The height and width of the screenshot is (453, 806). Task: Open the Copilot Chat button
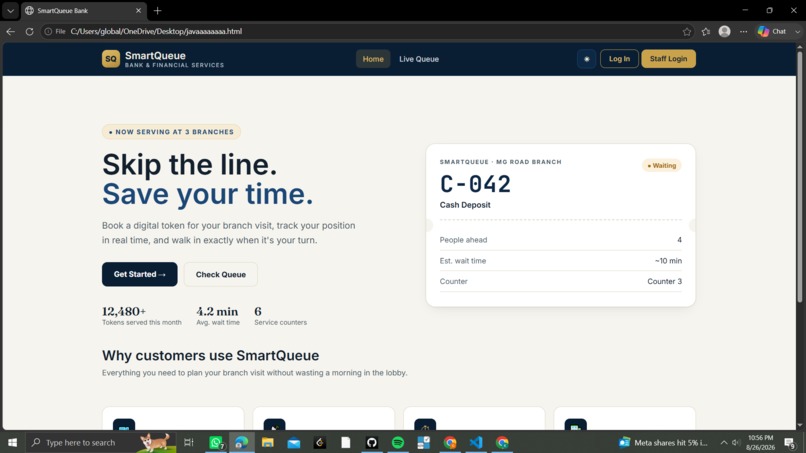[772, 31]
